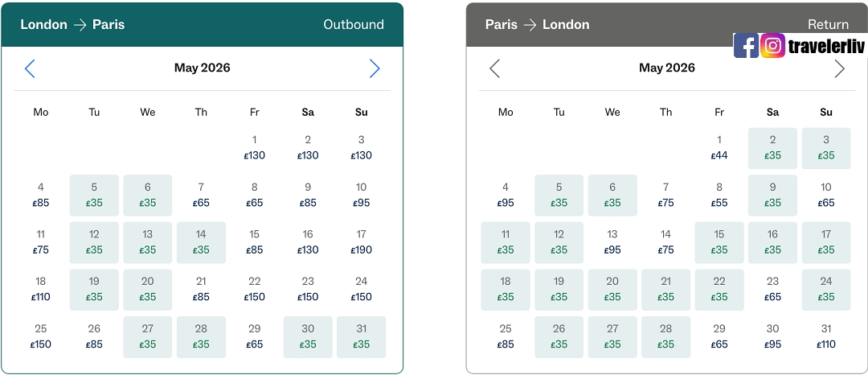Pick return May 22 for £35
Screen dimensions: 868x375
719,290
